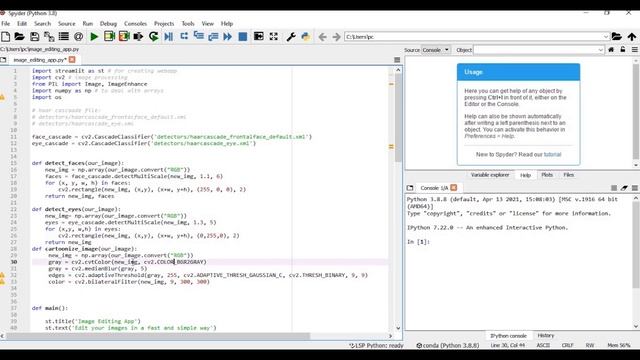Interrupt kernel with console stop square
640x360 pixels.
click(x=613, y=188)
